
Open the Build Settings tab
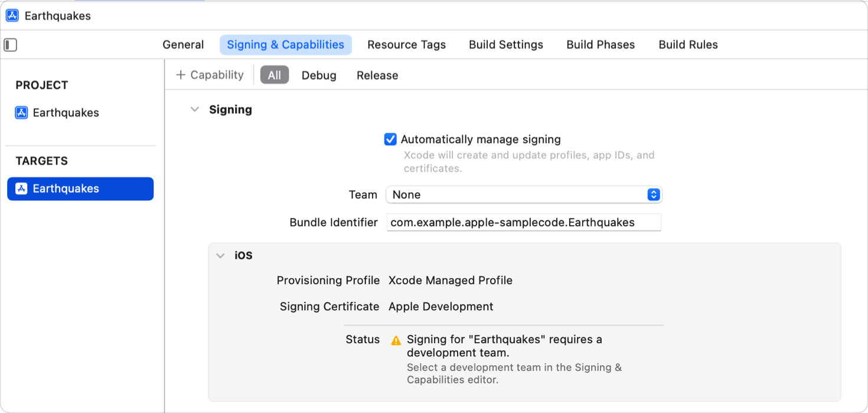tap(505, 45)
